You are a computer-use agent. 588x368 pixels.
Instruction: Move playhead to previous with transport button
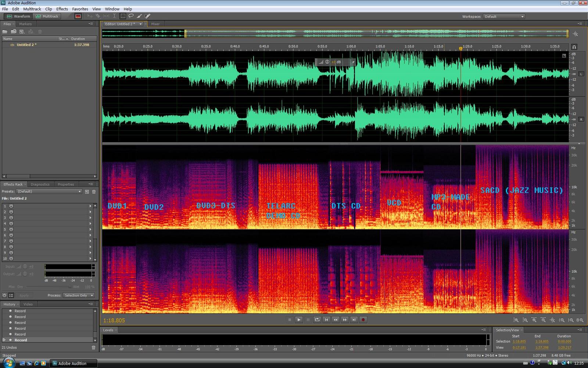[x=326, y=320]
